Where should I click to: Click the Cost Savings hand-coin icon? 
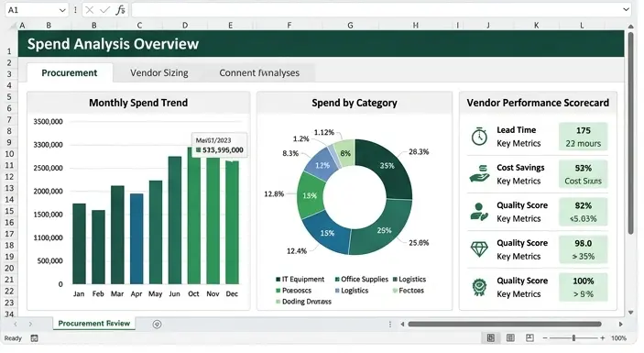pyautogui.click(x=479, y=174)
